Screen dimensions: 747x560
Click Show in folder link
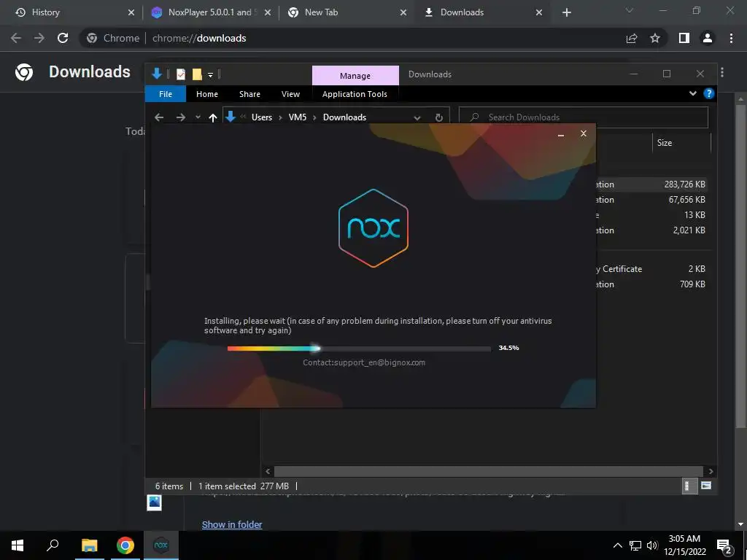tap(232, 525)
